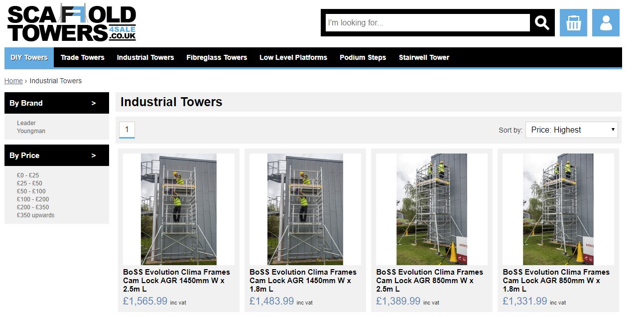Filter by Youngman brand

pyautogui.click(x=31, y=131)
